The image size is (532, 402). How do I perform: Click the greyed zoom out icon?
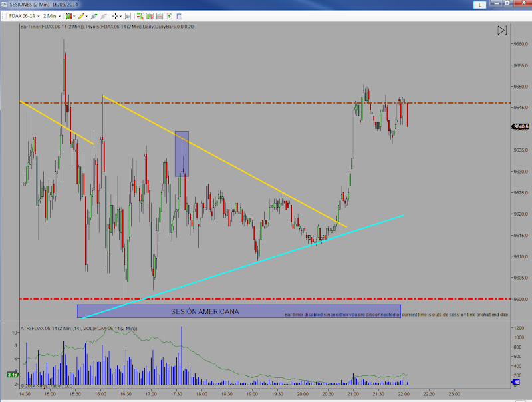tap(104, 16)
